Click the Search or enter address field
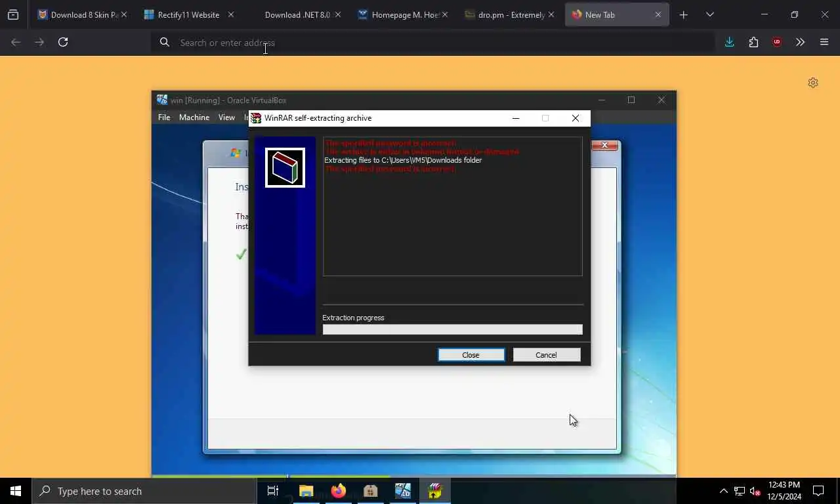 pos(433,43)
